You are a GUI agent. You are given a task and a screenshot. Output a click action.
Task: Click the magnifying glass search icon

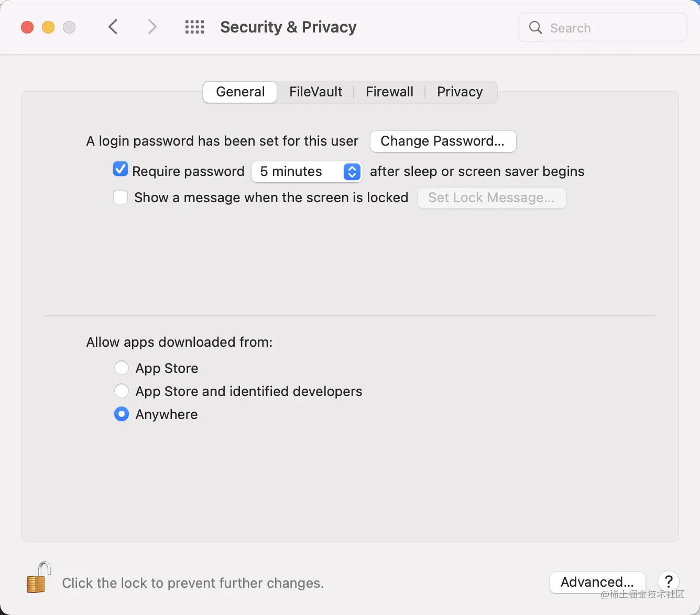click(535, 28)
